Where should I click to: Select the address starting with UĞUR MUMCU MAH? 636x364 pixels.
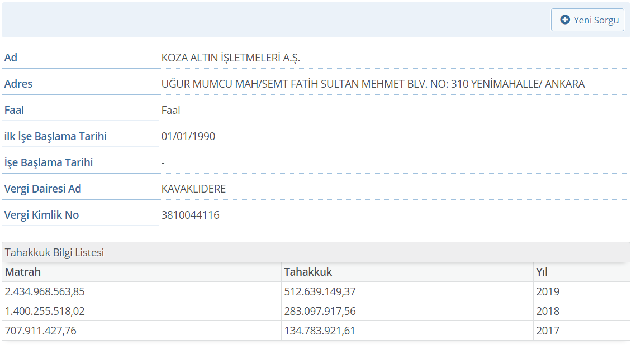tap(373, 84)
